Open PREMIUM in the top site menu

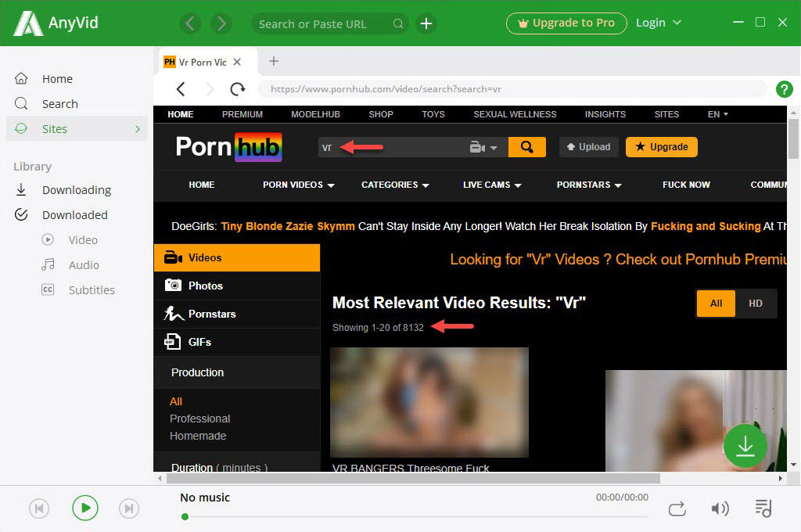click(x=242, y=114)
